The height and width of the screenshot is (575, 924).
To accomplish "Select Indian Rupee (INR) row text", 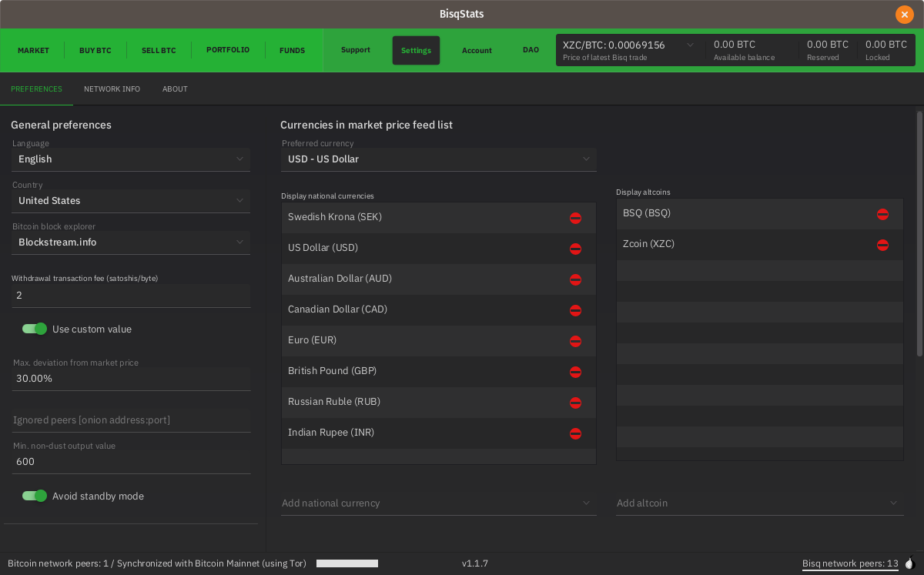I will (331, 433).
